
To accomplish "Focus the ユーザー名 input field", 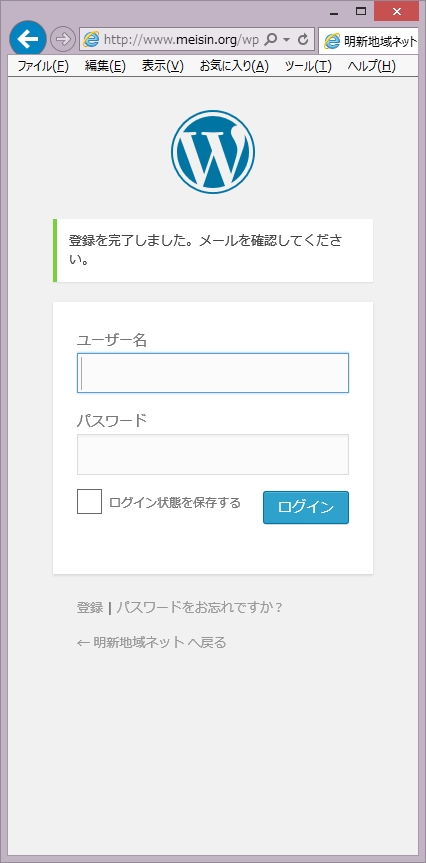I will (x=213, y=373).
